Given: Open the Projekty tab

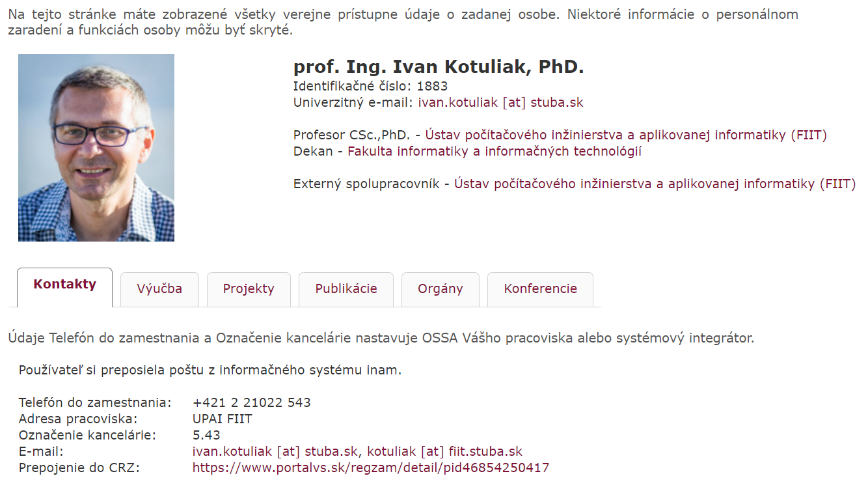Looking at the screenshot, I should click(249, 289).
